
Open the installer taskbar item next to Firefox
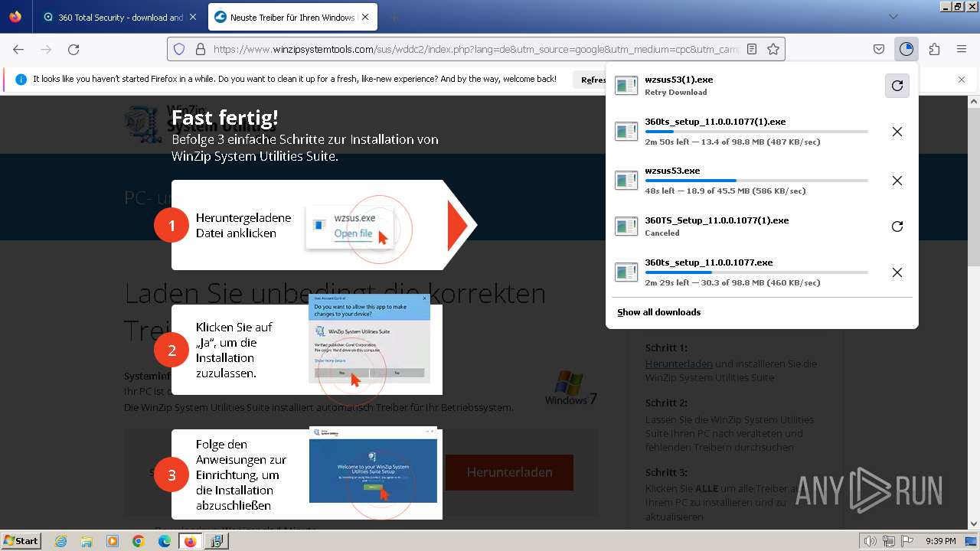coord(217,541)
